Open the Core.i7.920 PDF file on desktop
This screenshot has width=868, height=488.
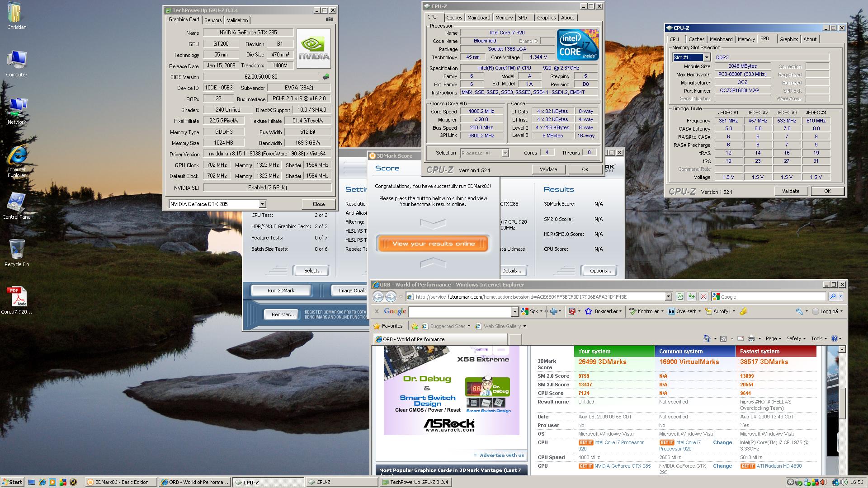click(17, 300)
